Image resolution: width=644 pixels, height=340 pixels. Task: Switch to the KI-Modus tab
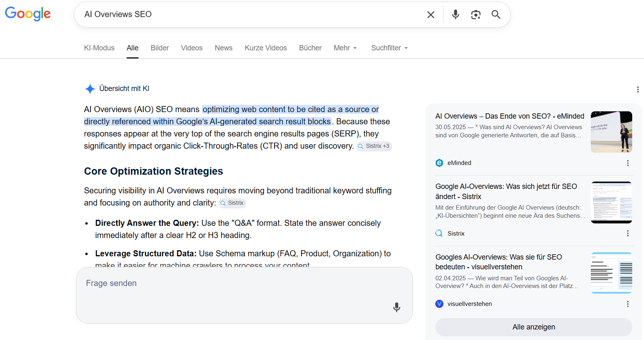coord(99,48)
